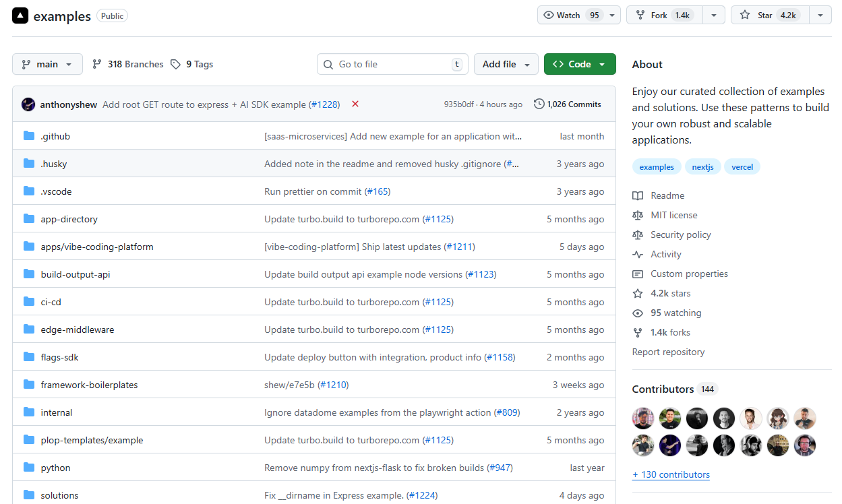This screenshot has width=842, height=504.
Task: Click the folder icon beside flags-sdk
Action: 29,357
